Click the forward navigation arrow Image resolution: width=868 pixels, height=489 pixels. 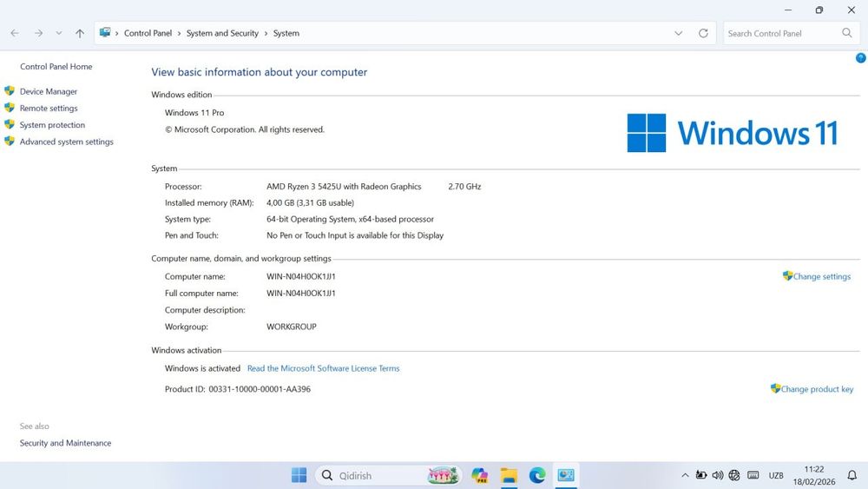(38, 33)
